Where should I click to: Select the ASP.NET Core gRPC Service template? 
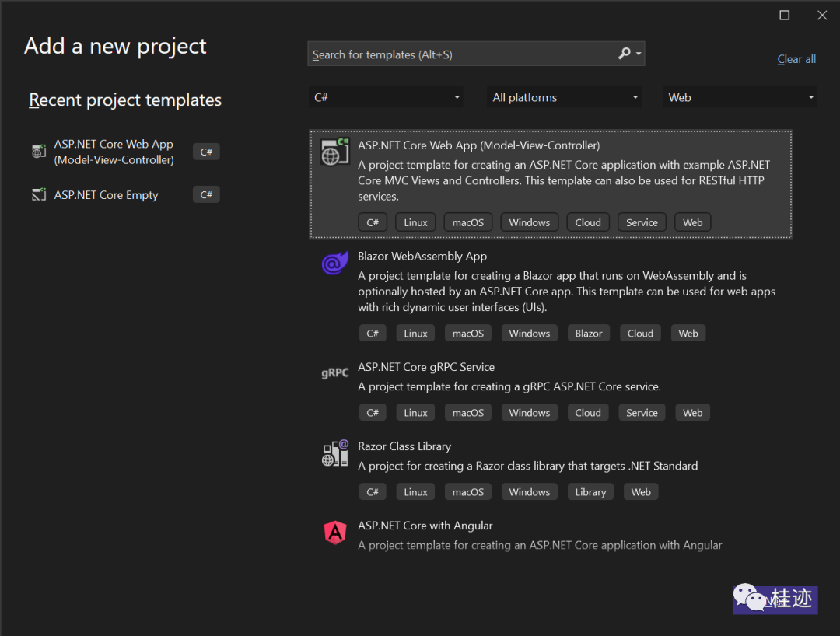426,367
